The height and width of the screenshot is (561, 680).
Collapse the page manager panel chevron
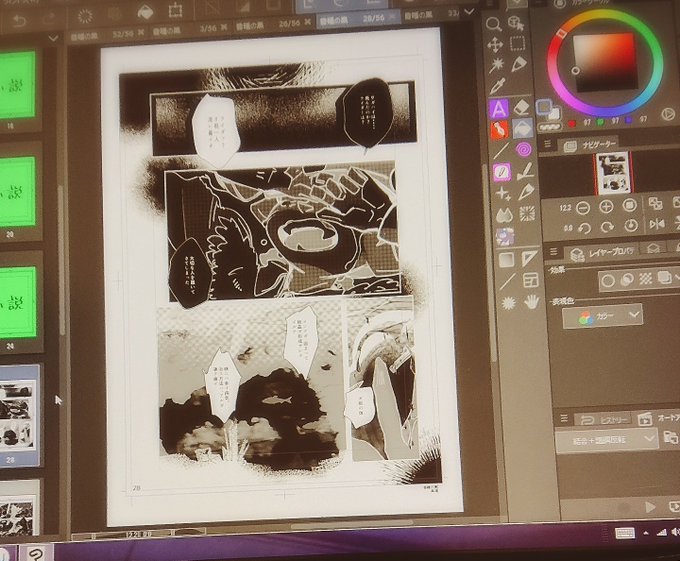pyautogui.click(x=53, y=39)
